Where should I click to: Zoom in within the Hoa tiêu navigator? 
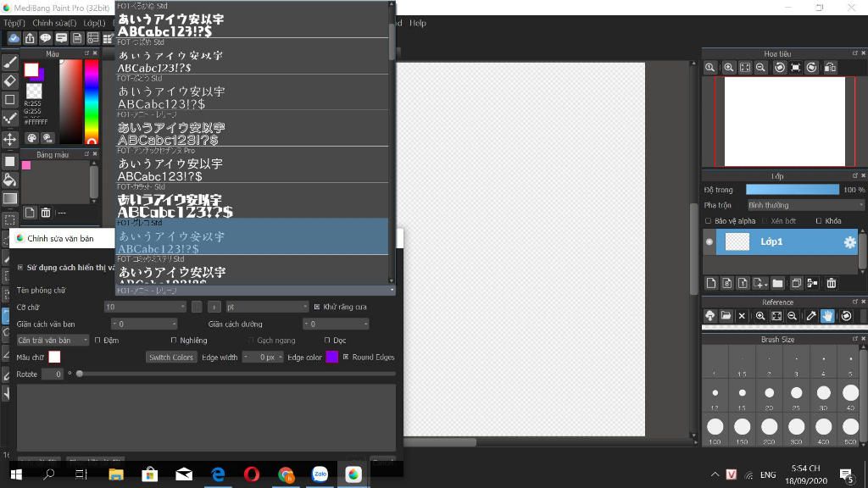coord(729,68)
